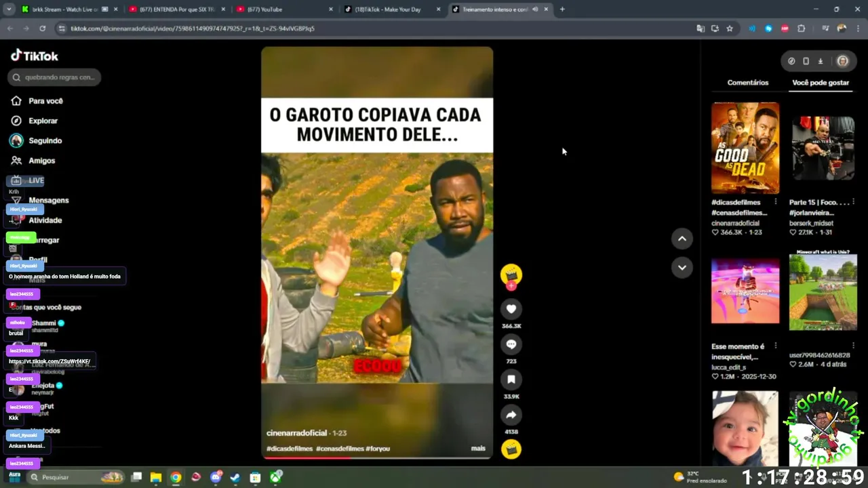Open TikTok coins icon in top pill
868x488 pixels.
791,61
